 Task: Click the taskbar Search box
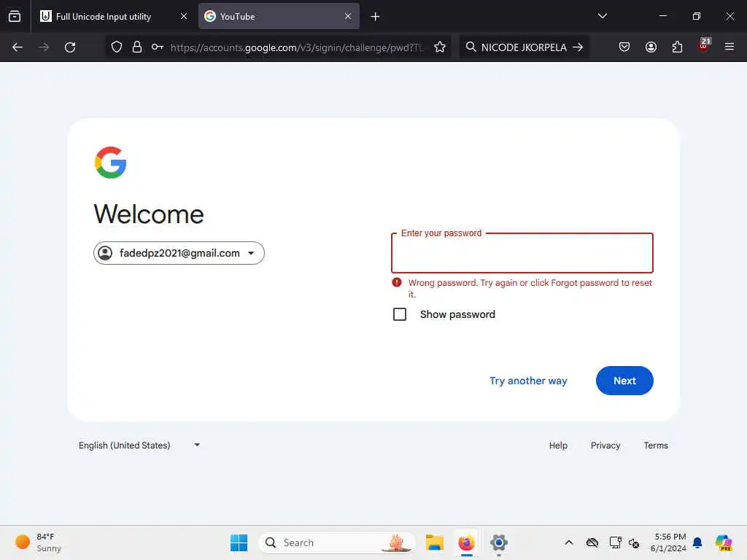(336, 542)
